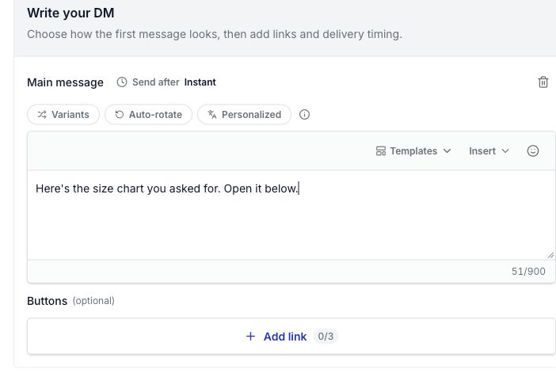Change the Instant send delay
The height and width of the screenshot is (392, 556).
tap(200, 82)
